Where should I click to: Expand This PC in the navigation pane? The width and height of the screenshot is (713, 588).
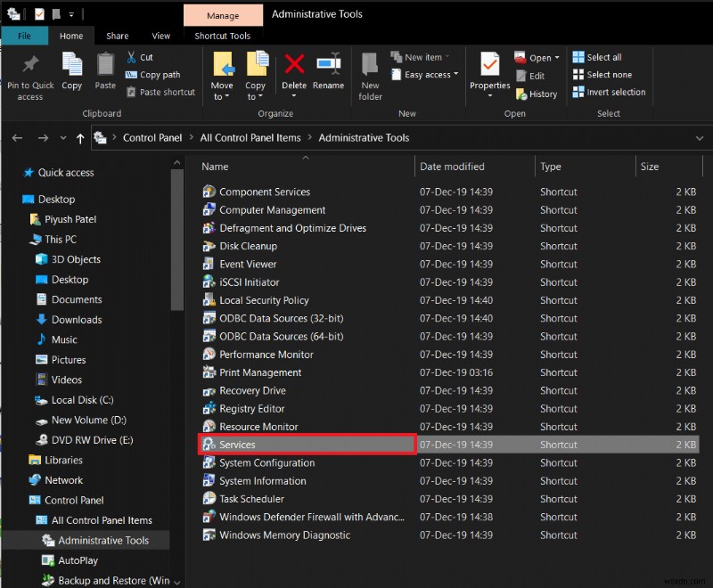pos(27,239)
